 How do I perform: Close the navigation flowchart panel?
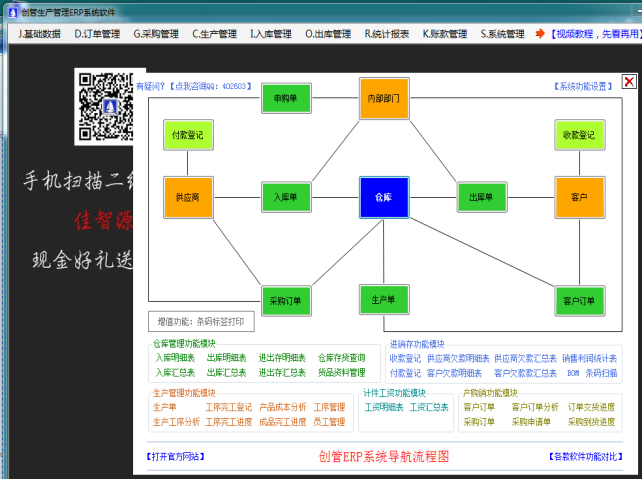[x=628, y=82]
